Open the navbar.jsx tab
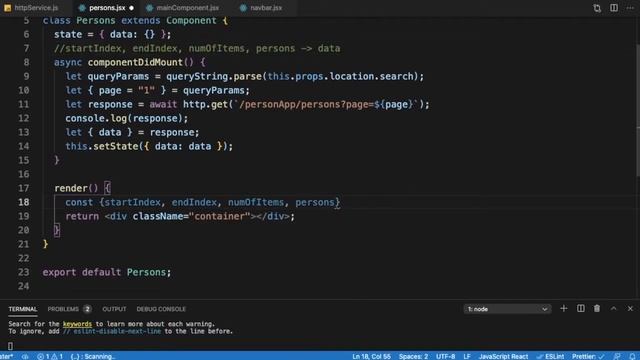640x360 pixels. [x=266, y=8]
